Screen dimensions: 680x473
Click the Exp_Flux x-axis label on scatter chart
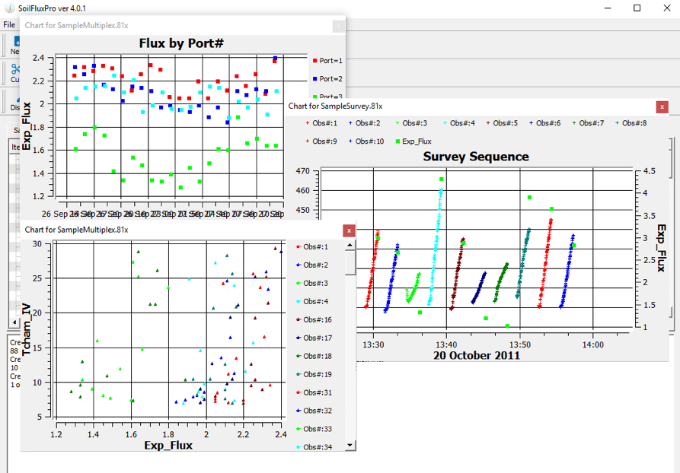point(167,445)
